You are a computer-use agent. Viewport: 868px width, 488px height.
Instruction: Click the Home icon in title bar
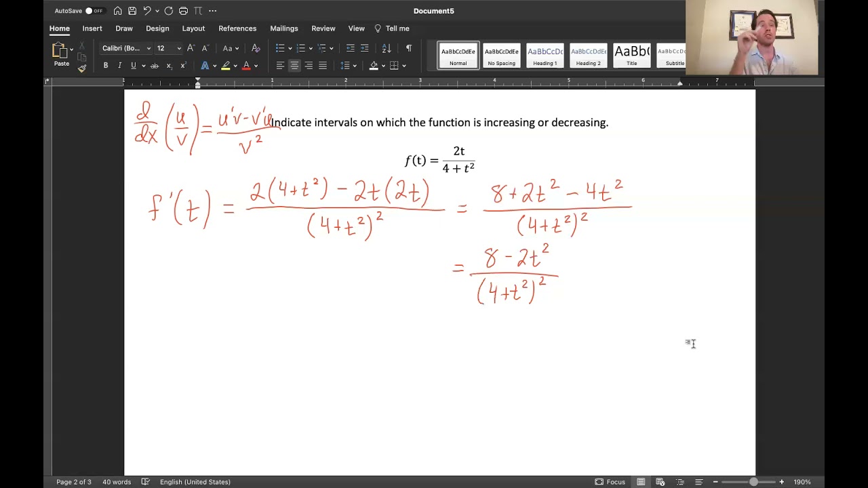coord(118,11)
